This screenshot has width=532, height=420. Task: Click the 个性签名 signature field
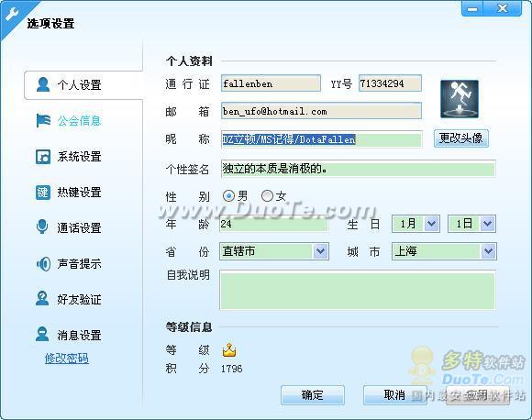click(359, 168)
